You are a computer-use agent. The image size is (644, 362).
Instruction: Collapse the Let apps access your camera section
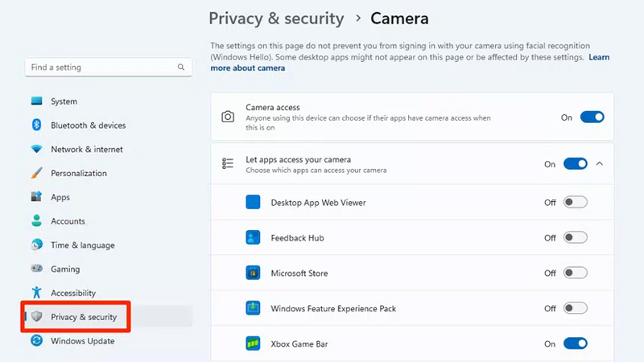click(600, 164)
